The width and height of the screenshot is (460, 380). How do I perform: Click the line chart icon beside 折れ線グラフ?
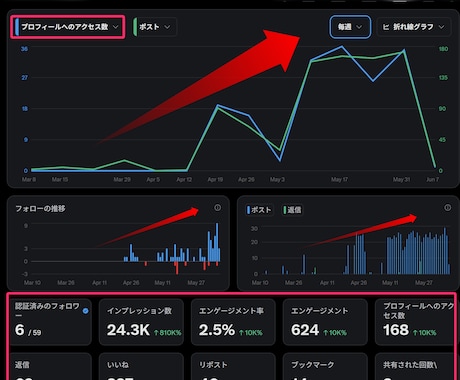pos(386,27)
